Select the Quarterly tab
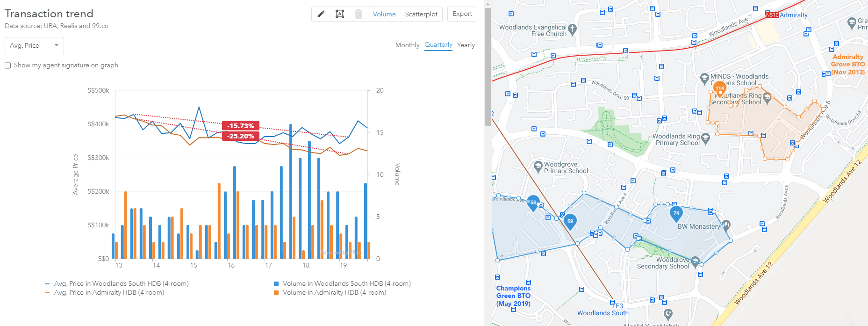 (x=438, y=45)
